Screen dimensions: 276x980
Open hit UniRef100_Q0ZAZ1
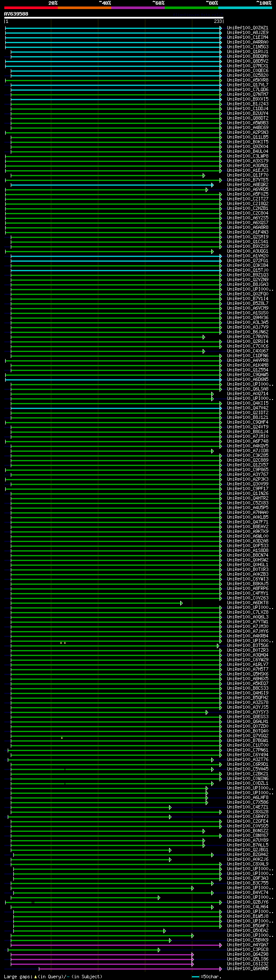pos(248,28)
